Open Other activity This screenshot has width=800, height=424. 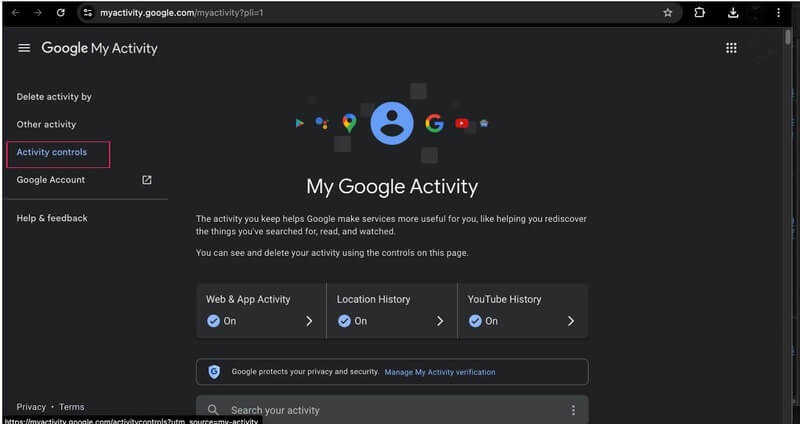tap(46, 124)
